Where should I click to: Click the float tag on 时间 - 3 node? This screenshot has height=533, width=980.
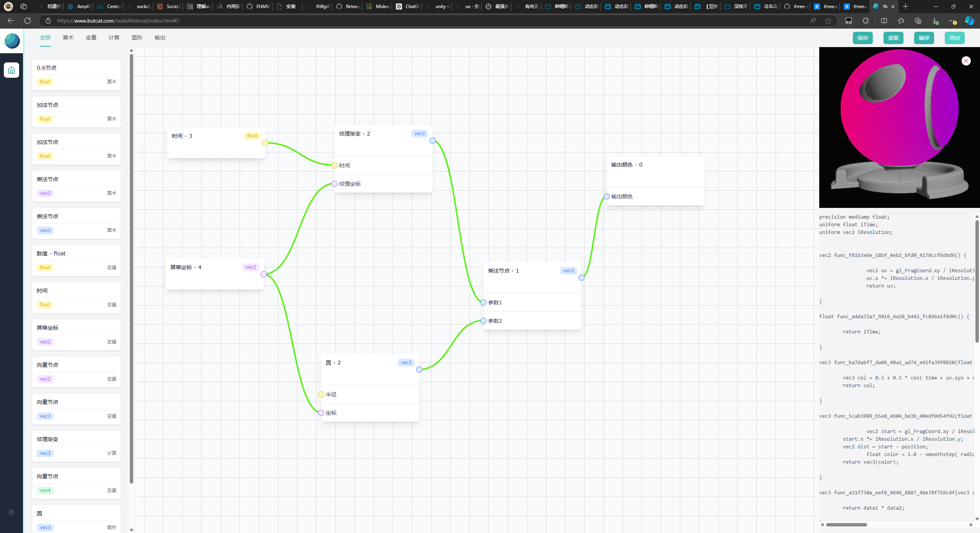click(x=252, y=136)
